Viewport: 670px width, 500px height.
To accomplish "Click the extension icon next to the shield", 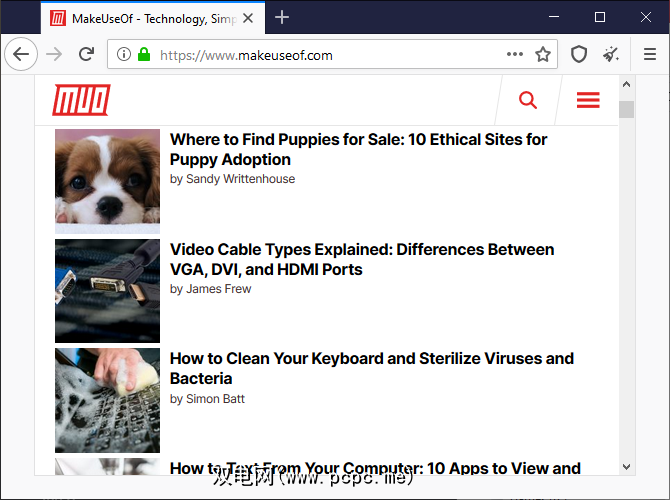I will tap(611, 54).
